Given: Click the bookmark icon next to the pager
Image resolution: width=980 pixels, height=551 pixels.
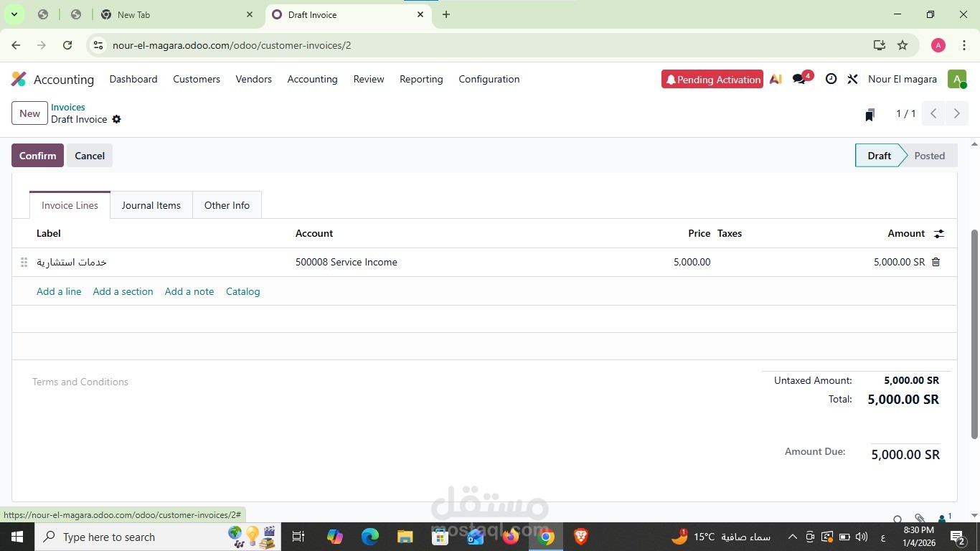Looking at the screenshot, I should [869, 113].
